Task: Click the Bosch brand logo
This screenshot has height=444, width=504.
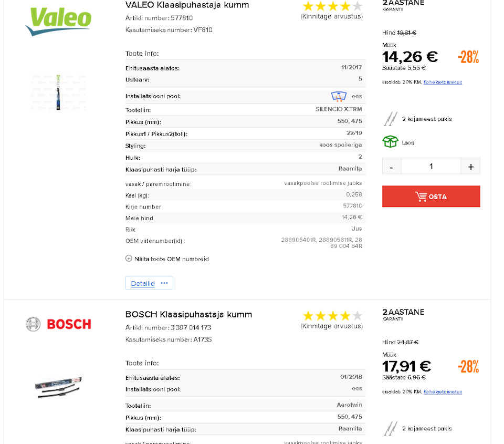Action: click(x=58, y=324)
